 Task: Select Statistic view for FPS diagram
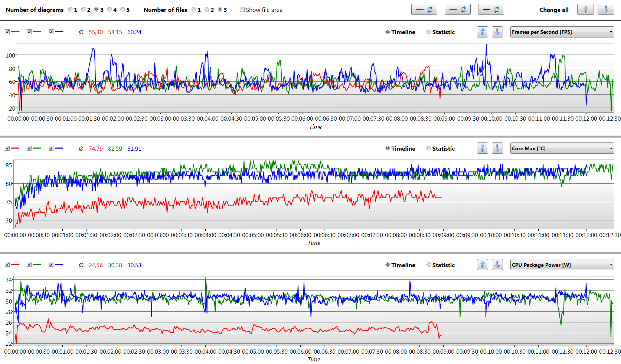pos(429,32)
